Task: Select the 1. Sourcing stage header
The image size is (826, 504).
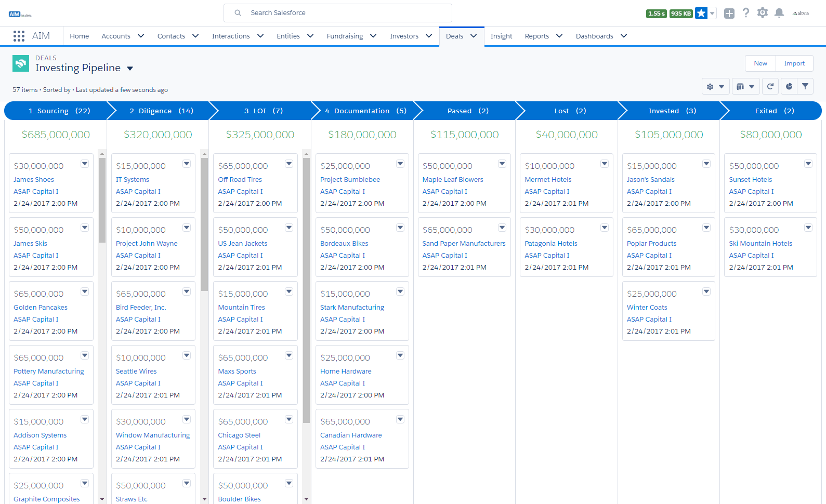Action: click(x=59, y=111)
